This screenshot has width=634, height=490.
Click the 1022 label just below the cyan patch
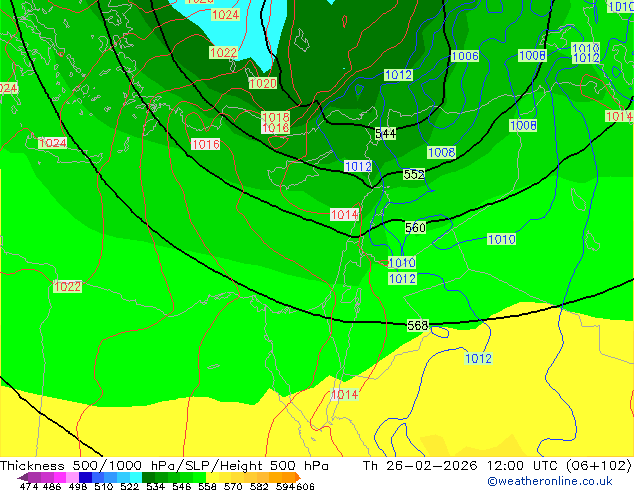(223, 53)
